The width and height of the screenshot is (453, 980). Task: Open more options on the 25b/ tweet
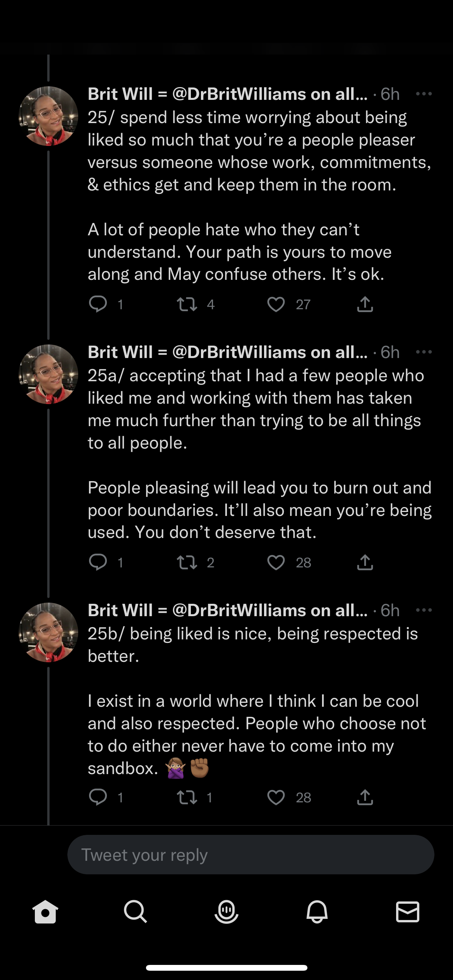click(x=424, y=610)
